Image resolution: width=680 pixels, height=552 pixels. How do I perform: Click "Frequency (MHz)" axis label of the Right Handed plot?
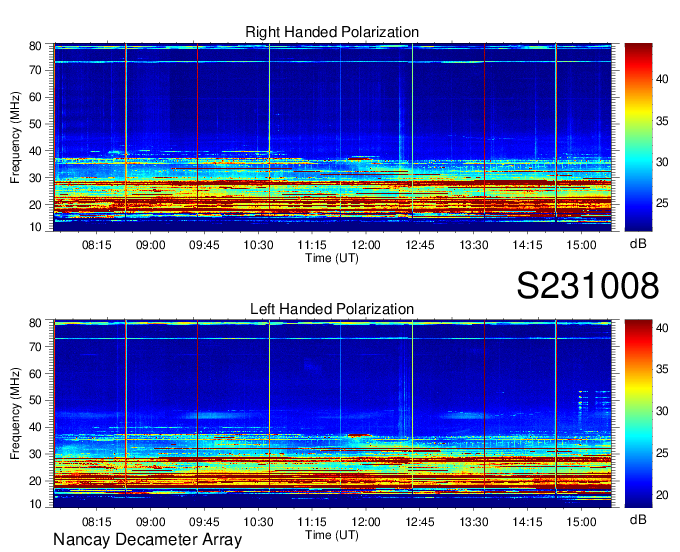(x=15, y=137)
